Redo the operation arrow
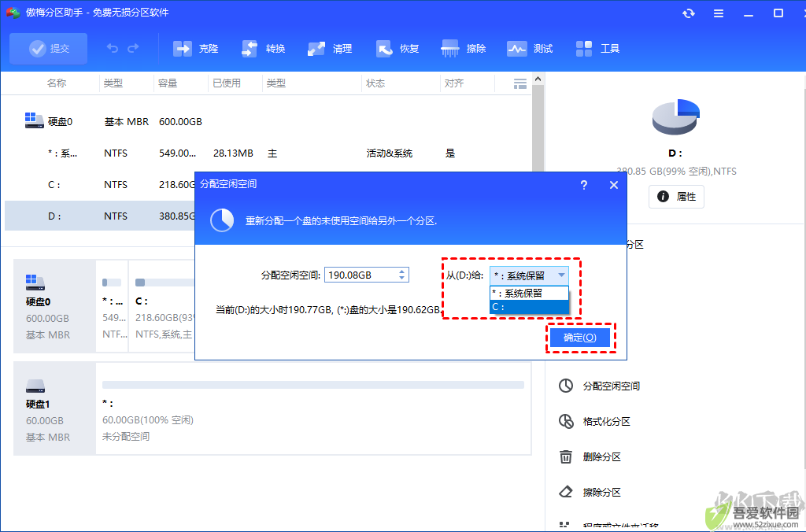Image resolution: width=806 pixels, height=532 pixels. click(133, 48)
